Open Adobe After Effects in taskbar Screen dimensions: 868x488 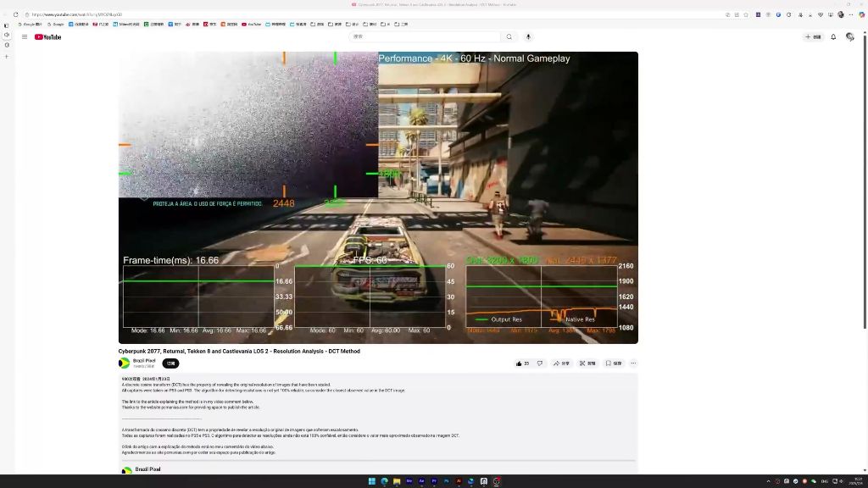[x=421, y=481]
